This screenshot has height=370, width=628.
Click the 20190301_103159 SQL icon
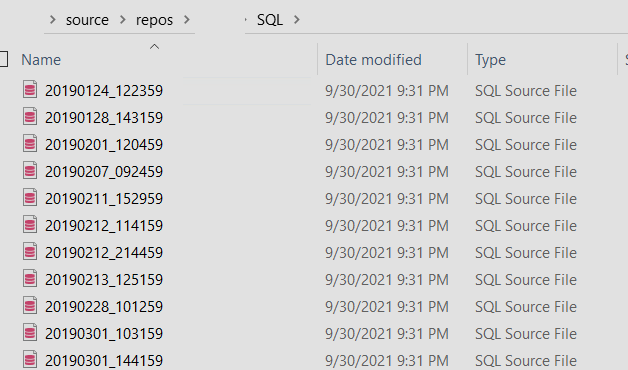[30, 333]
